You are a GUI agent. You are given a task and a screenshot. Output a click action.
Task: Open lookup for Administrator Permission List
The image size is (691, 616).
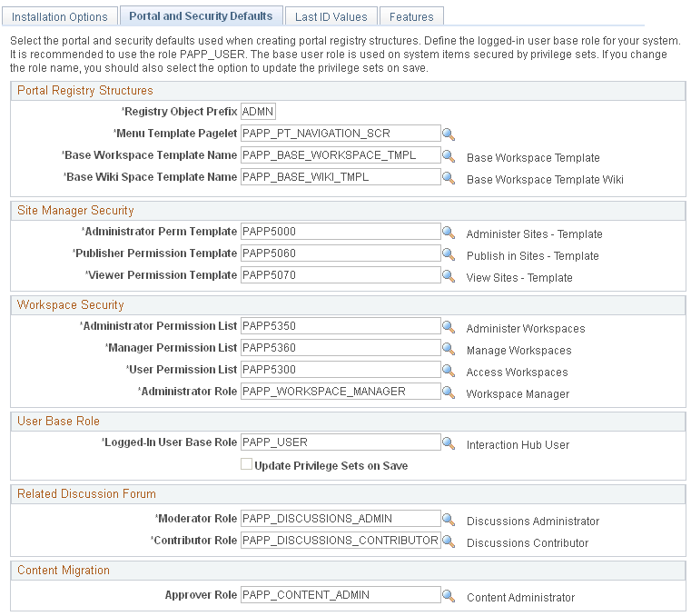pos(449,326)
